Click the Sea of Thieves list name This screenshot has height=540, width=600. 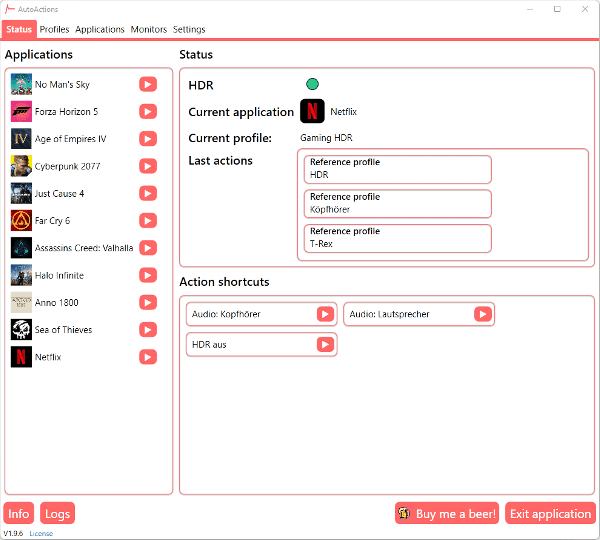64,330
